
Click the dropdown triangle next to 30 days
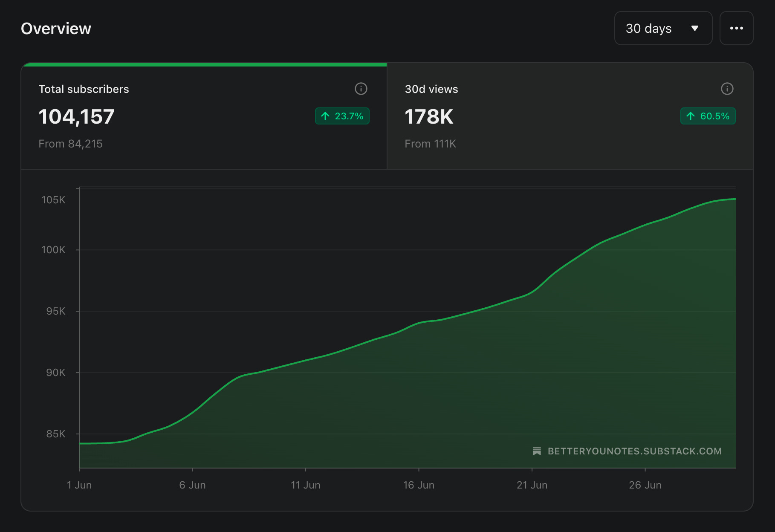click(695, 28)
